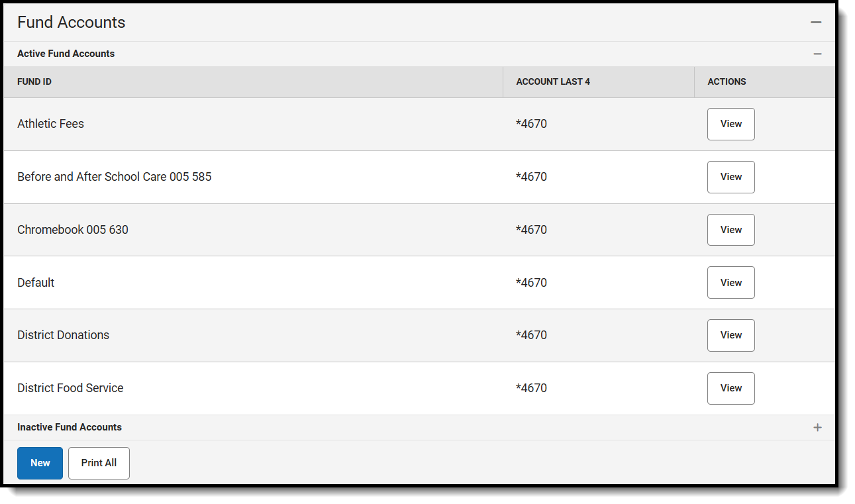Print All fund accounts
The height and width of the screenshot is (504, 855).
[99, 463]
